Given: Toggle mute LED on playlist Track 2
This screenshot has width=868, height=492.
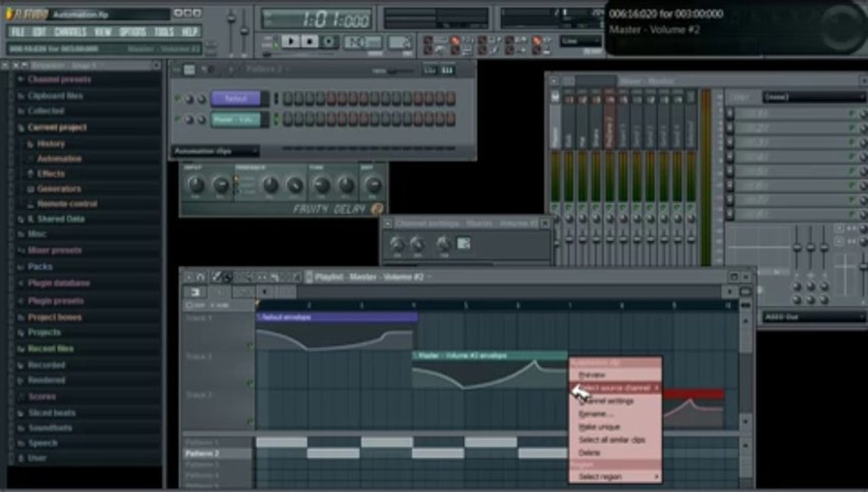Looking at the screenshot, I should click(250, 384).
